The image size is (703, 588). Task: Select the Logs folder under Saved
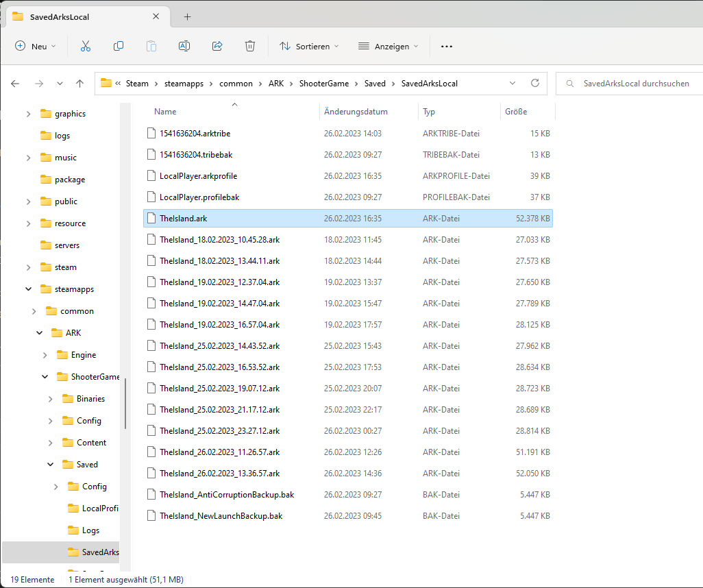(90, 530)
